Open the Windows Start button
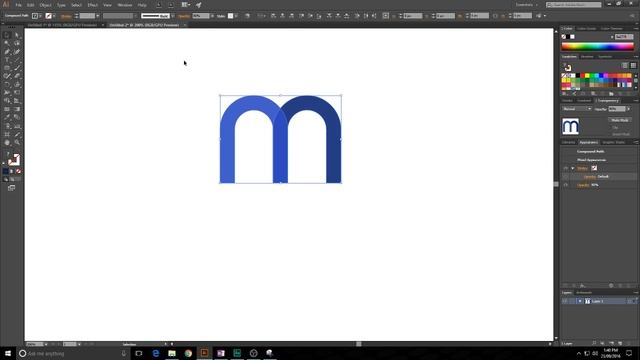Screen dimensions: 640x360 7,353
